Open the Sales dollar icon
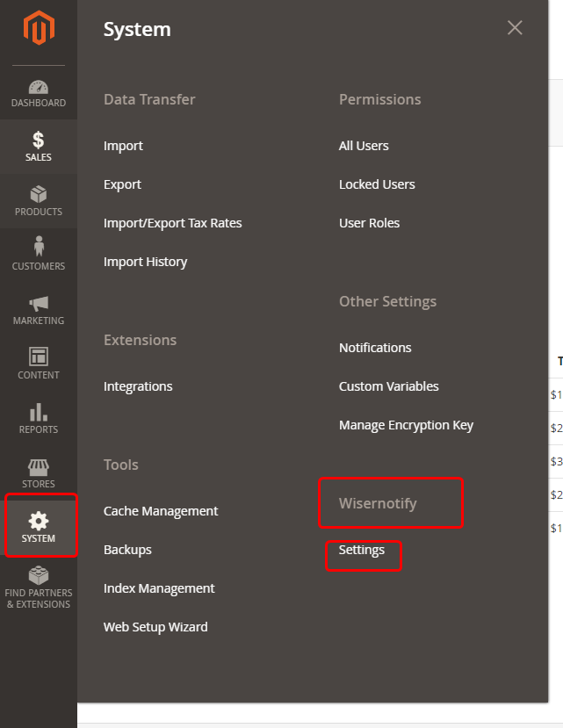 39,140
